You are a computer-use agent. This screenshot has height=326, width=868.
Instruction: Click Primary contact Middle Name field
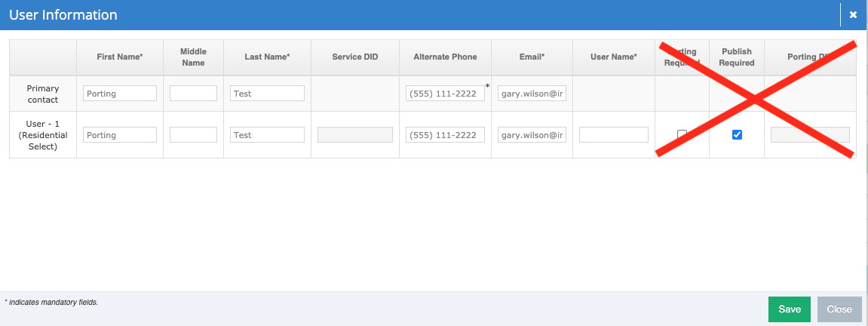[193, 94]
